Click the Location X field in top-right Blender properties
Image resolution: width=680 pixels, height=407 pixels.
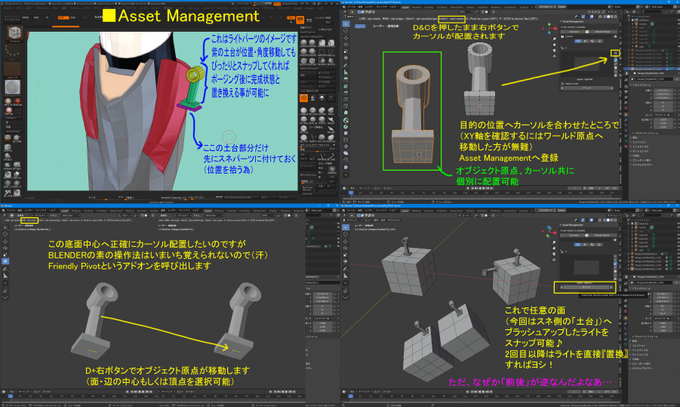click(662, 90)
